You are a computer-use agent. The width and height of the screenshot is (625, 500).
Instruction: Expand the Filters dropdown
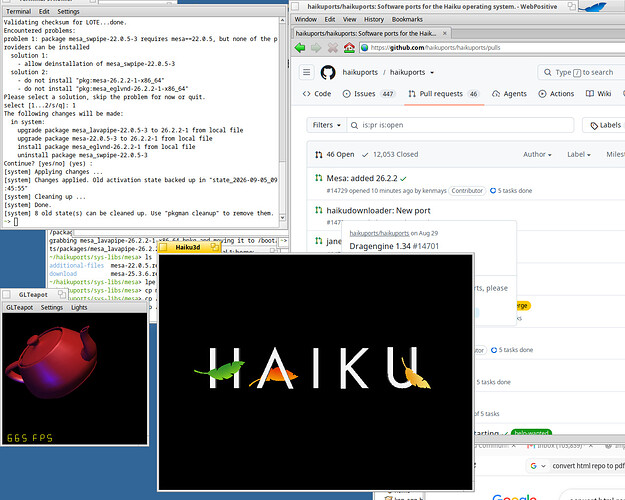pyautogui.click(x=326, y=125)
